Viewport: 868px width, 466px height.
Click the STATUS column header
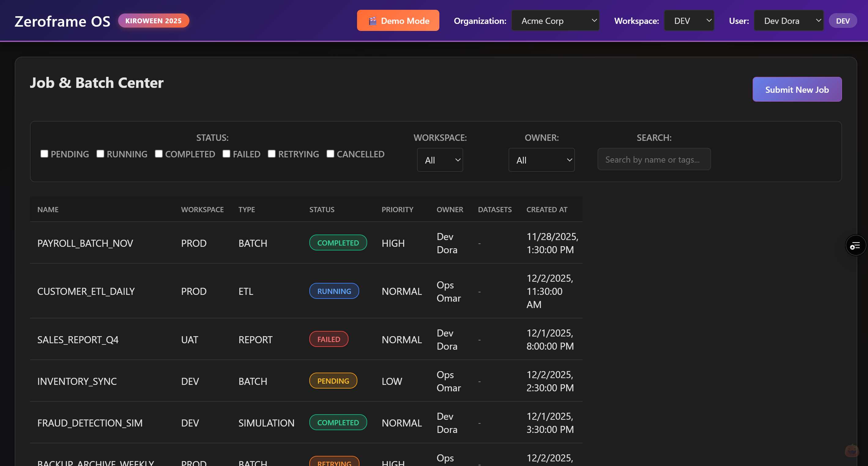pos(322,209)
